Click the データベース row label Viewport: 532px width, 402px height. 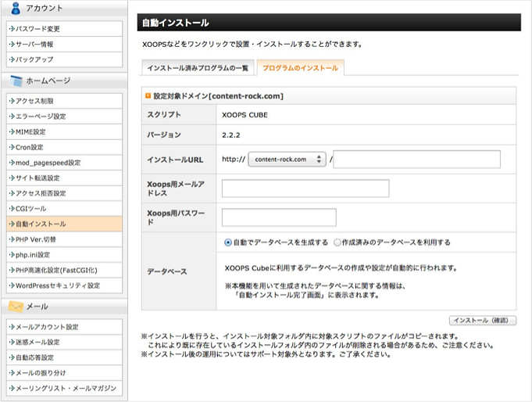[x=167, y=271]
